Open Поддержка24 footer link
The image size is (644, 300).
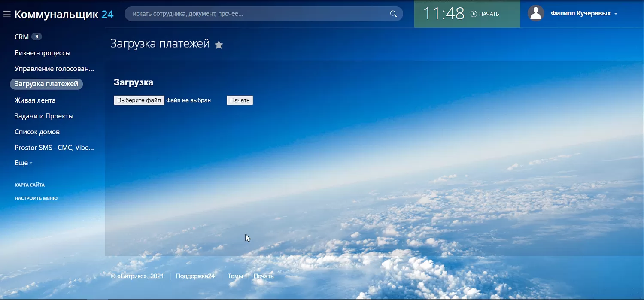tap(195, 276)
